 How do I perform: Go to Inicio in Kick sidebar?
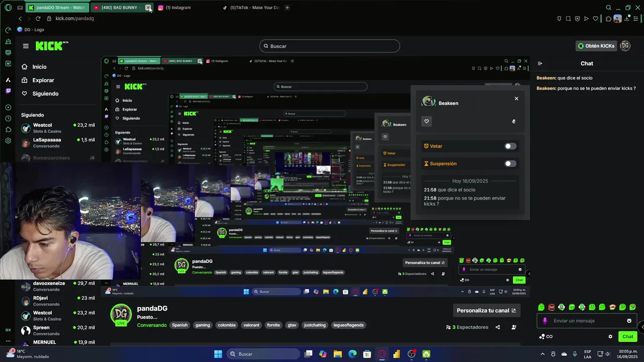tap(39, 67)
